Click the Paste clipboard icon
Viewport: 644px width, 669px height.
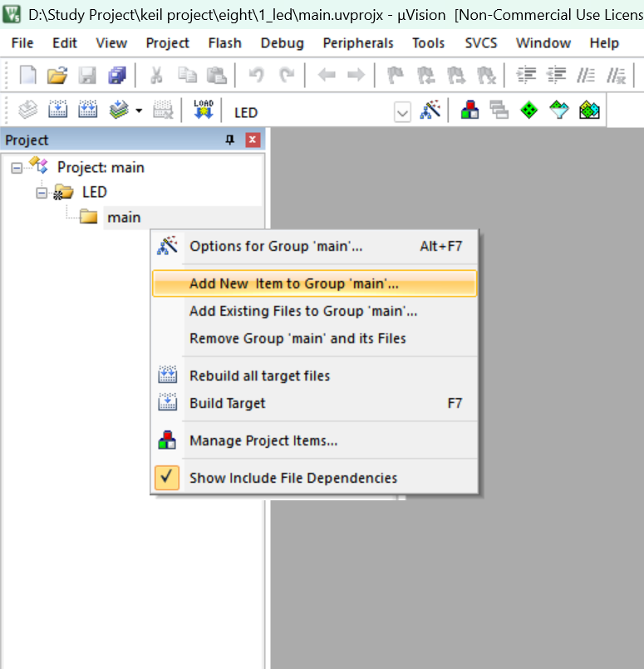[217, 76]
